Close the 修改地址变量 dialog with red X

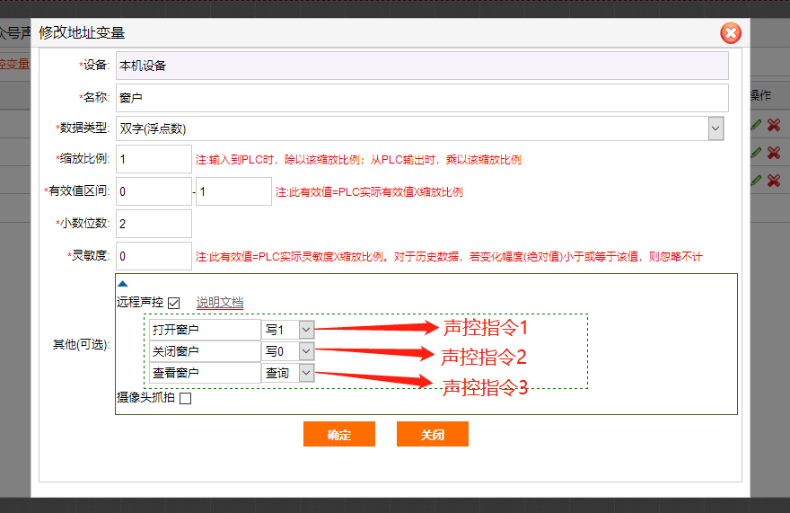tap(731, 33)
